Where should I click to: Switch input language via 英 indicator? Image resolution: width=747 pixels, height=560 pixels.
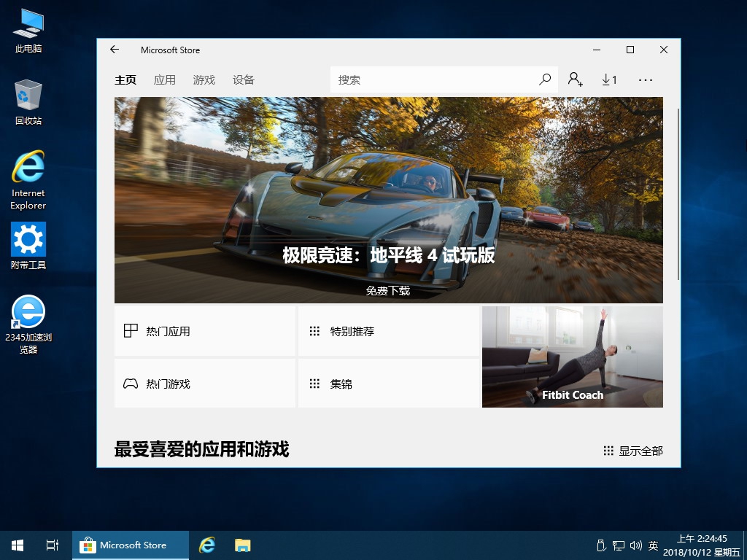(653, 545)
